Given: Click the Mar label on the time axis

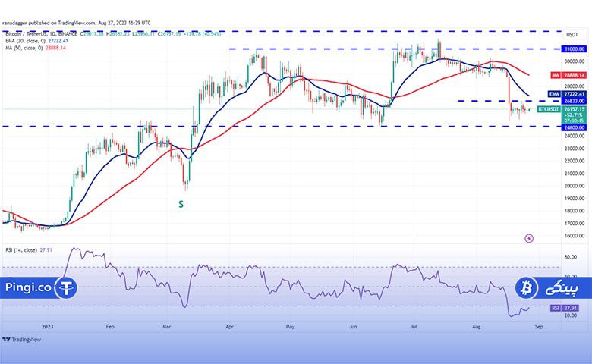Looking at the screenshot, I should point(166,327).
